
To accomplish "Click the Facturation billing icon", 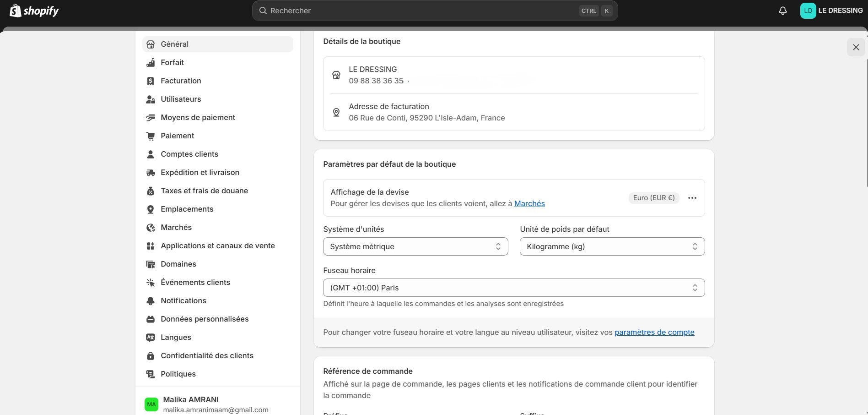I will [151, 81].
